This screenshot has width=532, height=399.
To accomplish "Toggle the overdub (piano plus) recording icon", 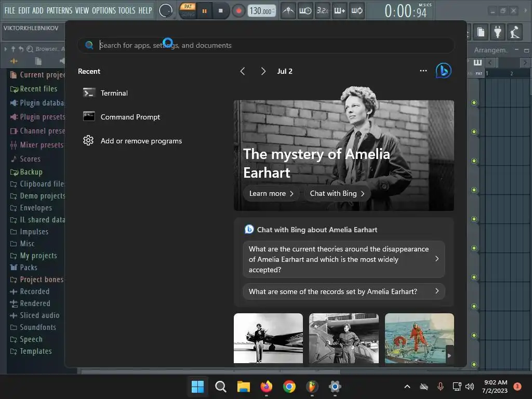I will point(339,11).
